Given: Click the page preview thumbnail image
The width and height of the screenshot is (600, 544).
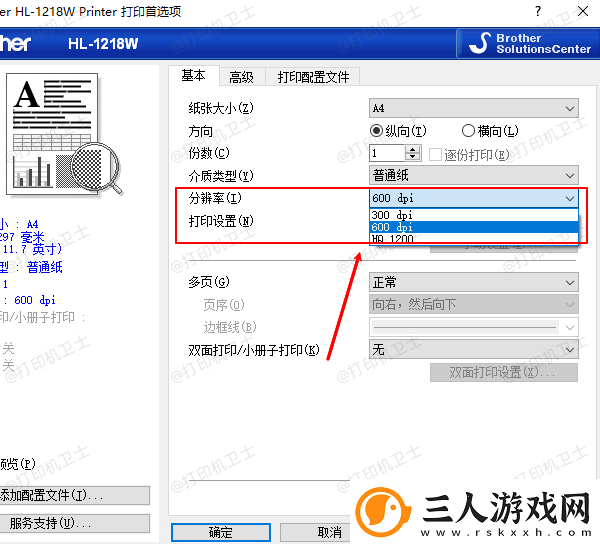Looking at the screenshot, I should coord(52,134).
